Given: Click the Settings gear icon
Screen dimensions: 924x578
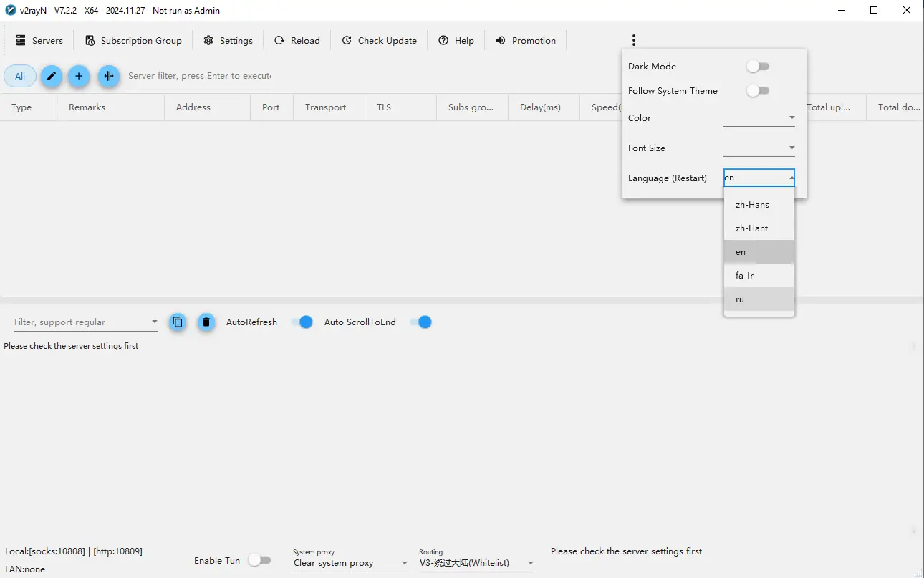Looking at the screenshot, I should coord(208,41).
